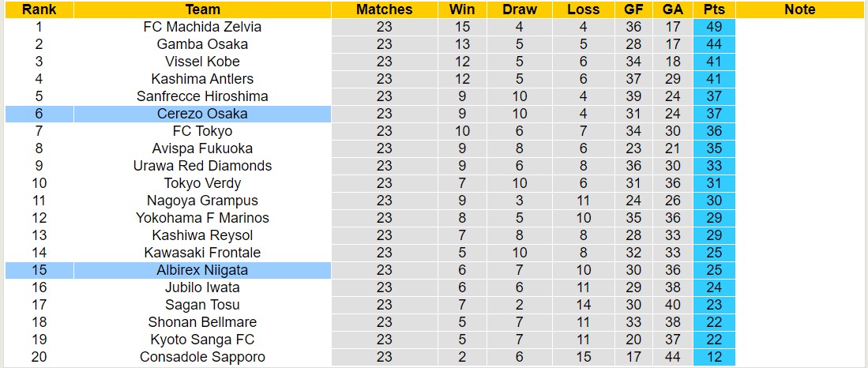Viewport: 868px width, 368px height.
Task: Click the Note column header
Action: point(800,9)
